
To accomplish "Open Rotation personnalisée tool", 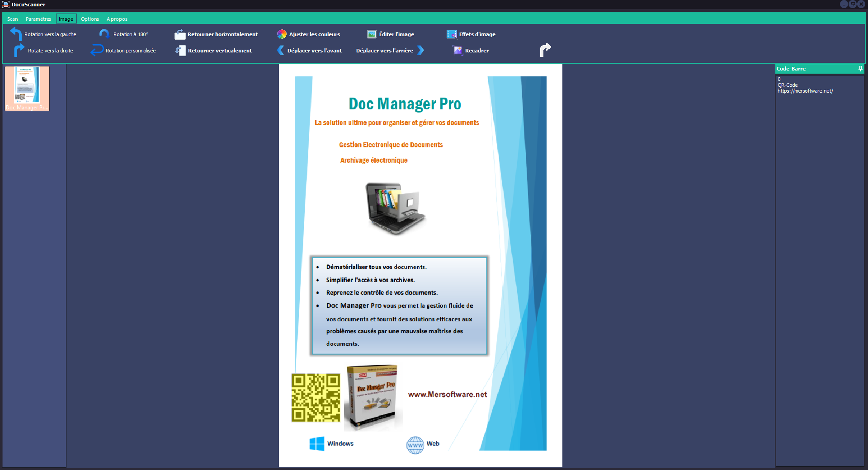I will (97, 50).
